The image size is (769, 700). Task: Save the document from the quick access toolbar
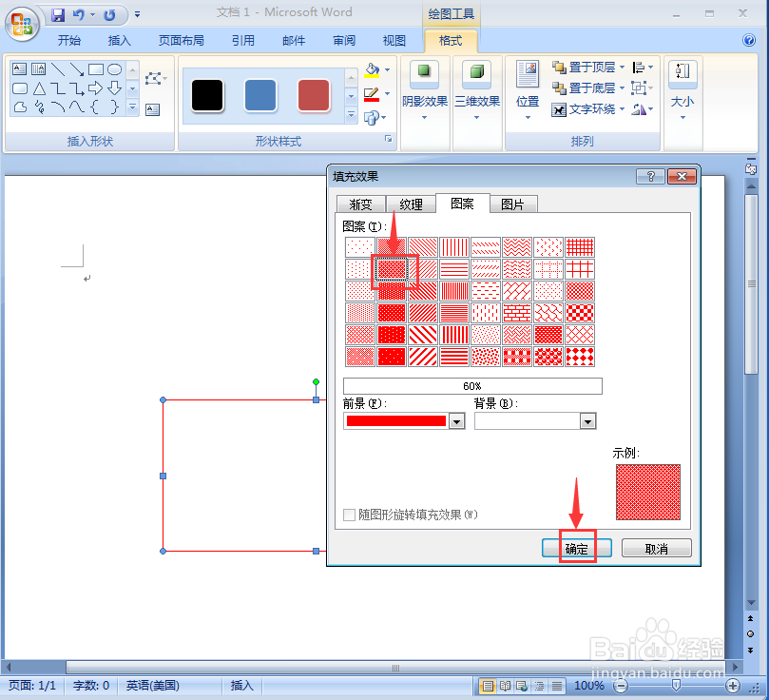point(58,14)
